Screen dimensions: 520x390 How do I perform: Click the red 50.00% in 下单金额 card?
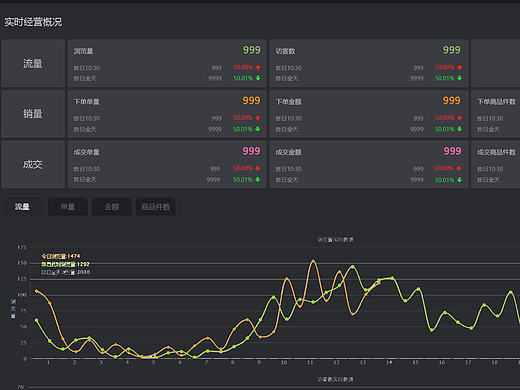(445, 118)
